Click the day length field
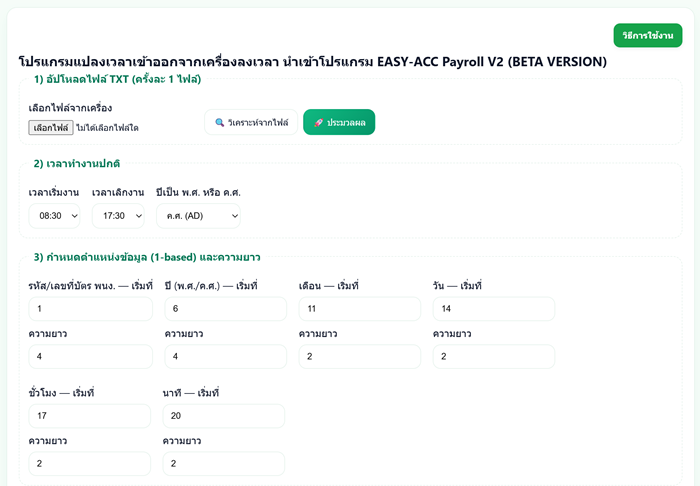The width and height of the screenshot is (700, 486). 493,357
